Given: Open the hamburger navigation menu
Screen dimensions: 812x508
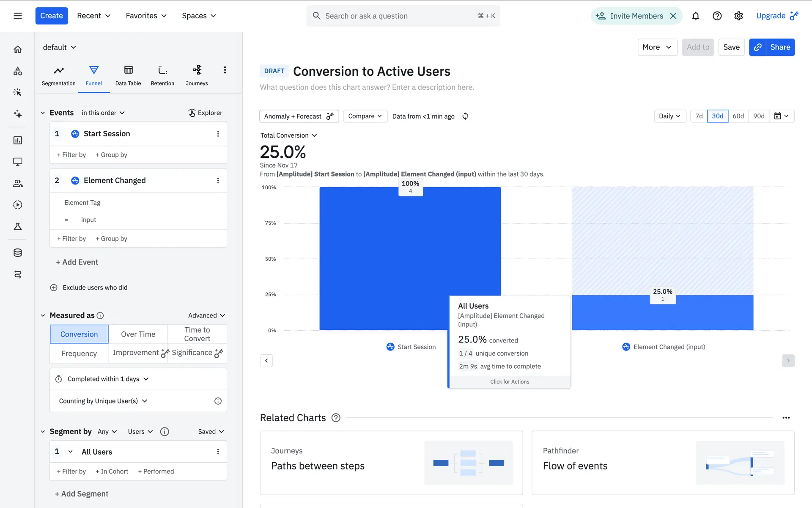Looking at the screenshot, I should click(x=18, y=16).
